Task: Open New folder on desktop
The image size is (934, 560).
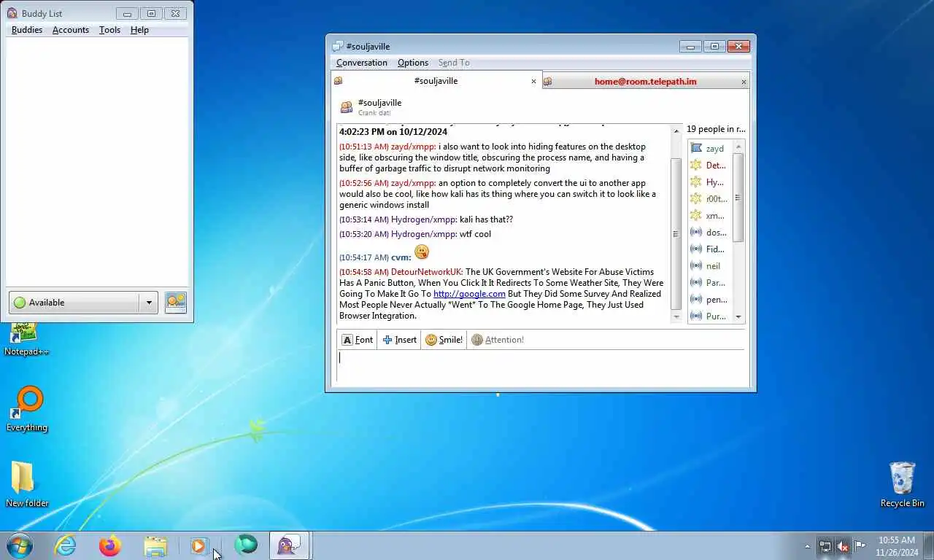Action: pos(27,484)
